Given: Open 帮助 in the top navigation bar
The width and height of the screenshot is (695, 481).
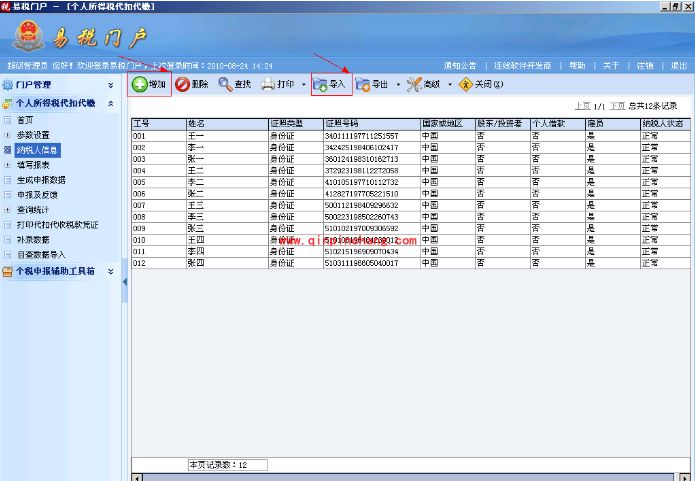Looking at the screenshot, I should [577, 65].
